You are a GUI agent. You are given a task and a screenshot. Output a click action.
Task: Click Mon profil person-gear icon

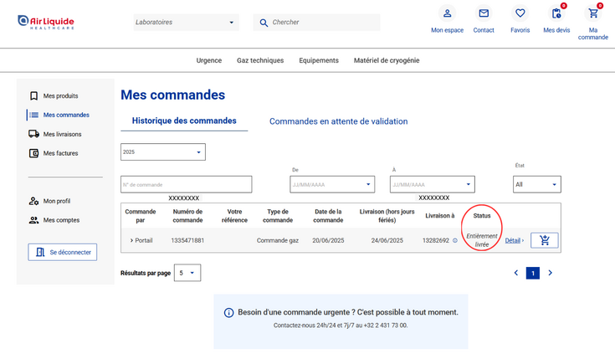(x=33, y=201)
